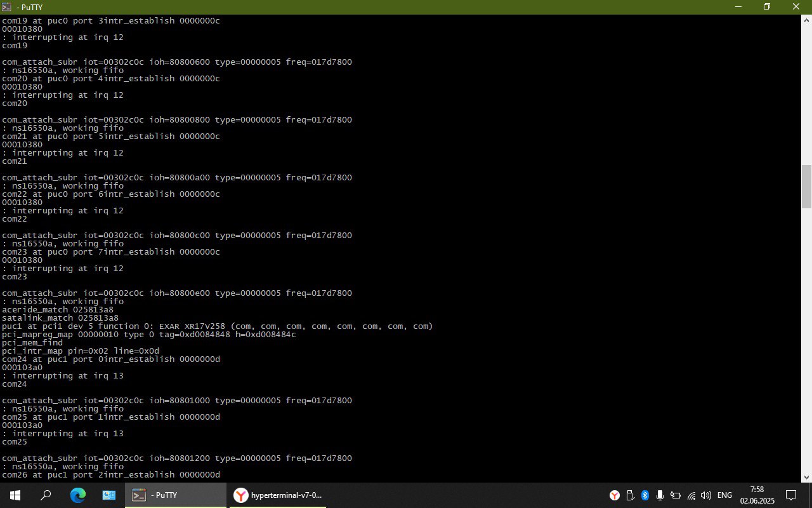Click the 'pci_mem_find' line

pyautogui.click(x=32, y=343)
